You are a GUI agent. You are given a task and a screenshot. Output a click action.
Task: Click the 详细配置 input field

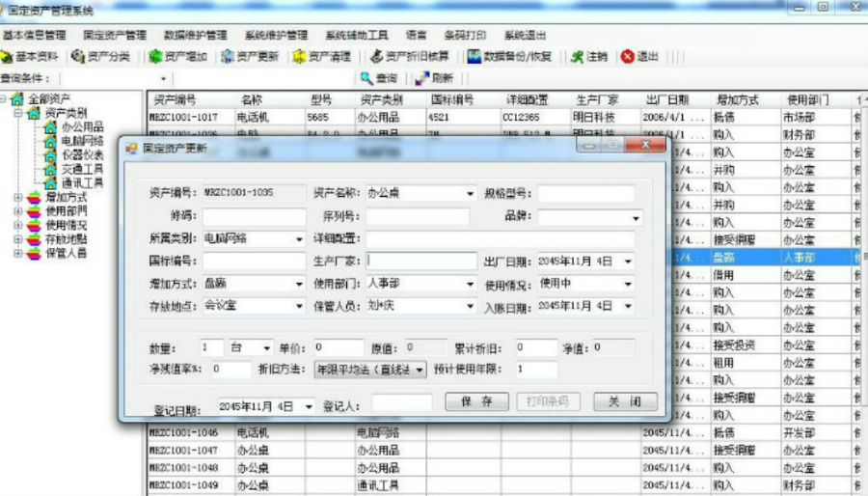click(501, 238)
